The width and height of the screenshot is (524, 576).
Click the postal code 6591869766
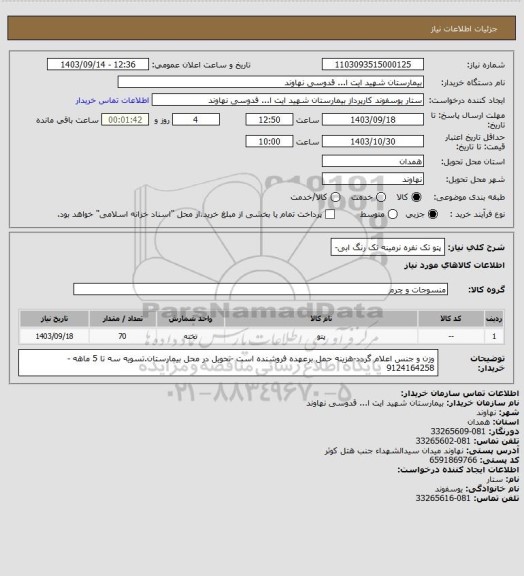coord(453,460)
